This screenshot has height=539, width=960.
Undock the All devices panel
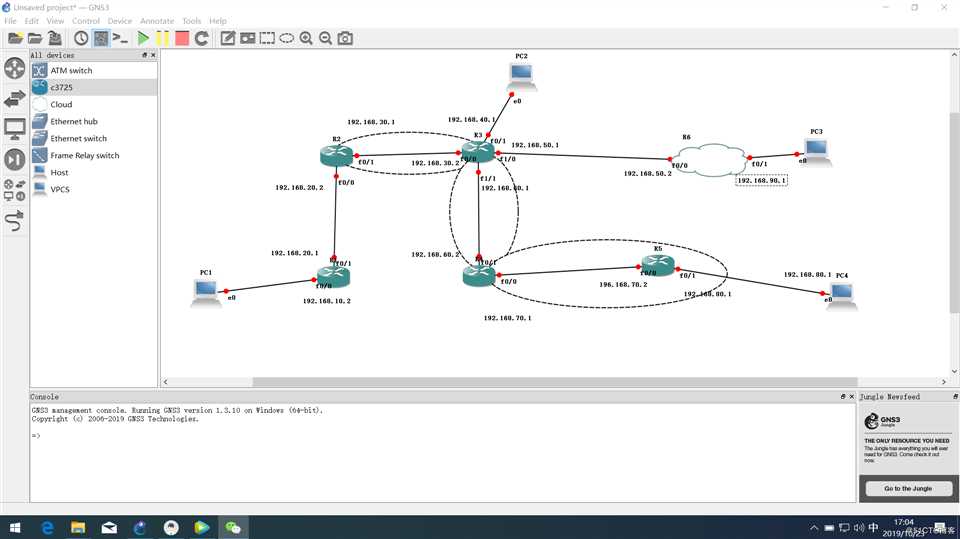pyautogui.click(x=144, y=55)
